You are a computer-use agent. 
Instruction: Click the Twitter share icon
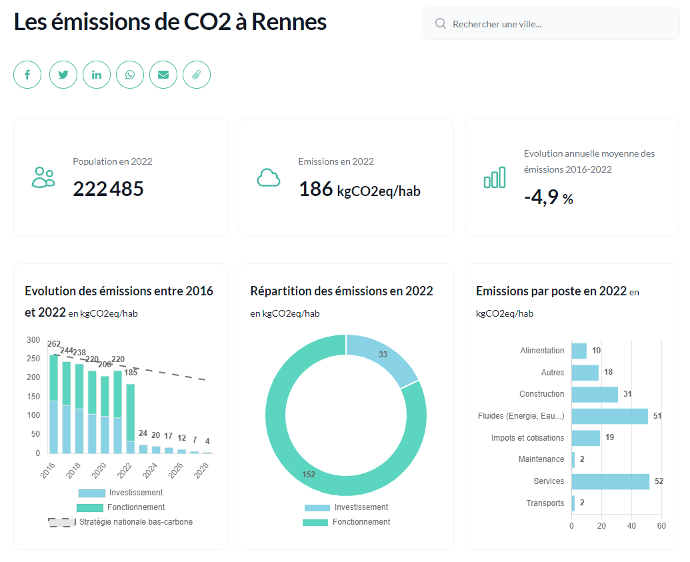pyautogui.click(x=63, y=75)
